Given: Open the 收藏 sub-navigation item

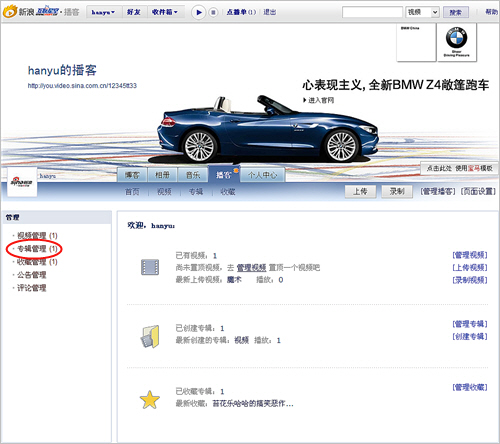Looking at the screenshot, I should point(228,192).
